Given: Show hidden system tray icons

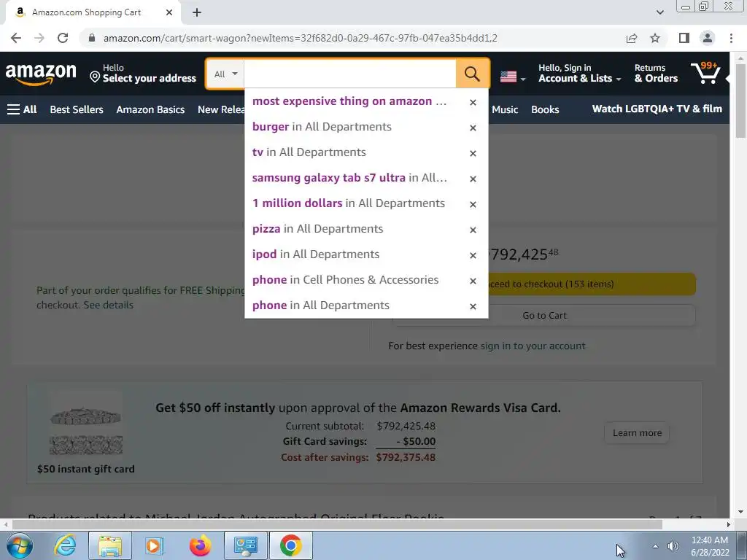Looking at the screenshot, I should 656,546.
